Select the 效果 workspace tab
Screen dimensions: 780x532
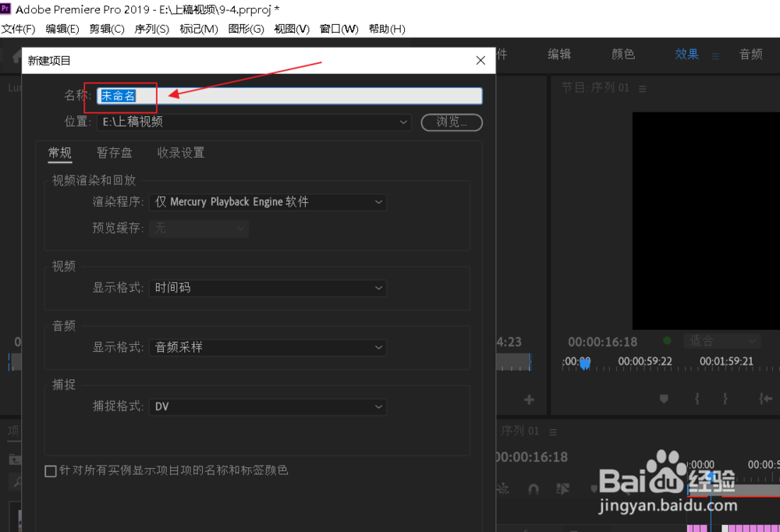tap(686, 55)
